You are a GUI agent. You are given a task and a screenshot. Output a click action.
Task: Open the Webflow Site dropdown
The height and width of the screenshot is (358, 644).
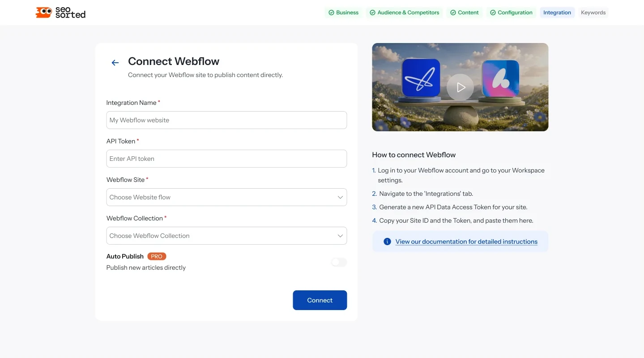coord(226,197)
